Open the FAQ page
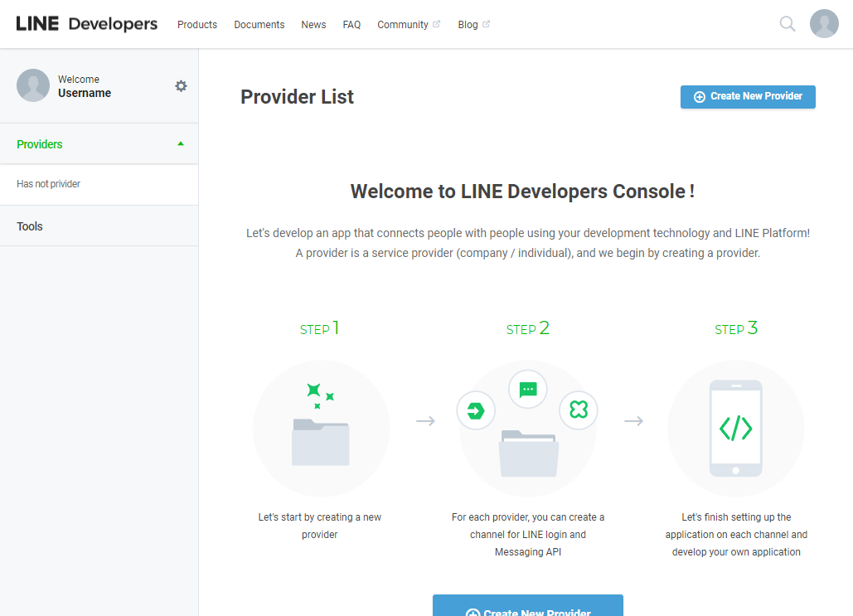The width and height of the screenshot is (853, 616). [x=351, y=24]
